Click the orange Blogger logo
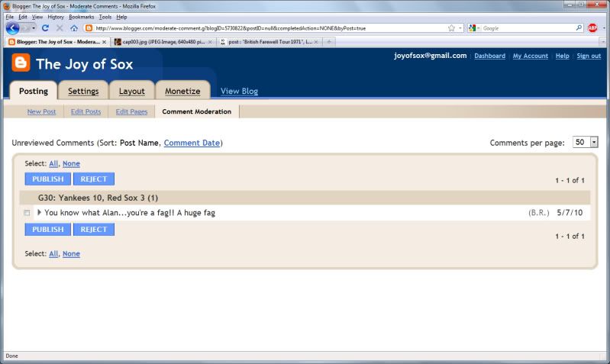The height and width of the screenshot is (364, 610). click(21, 63)
